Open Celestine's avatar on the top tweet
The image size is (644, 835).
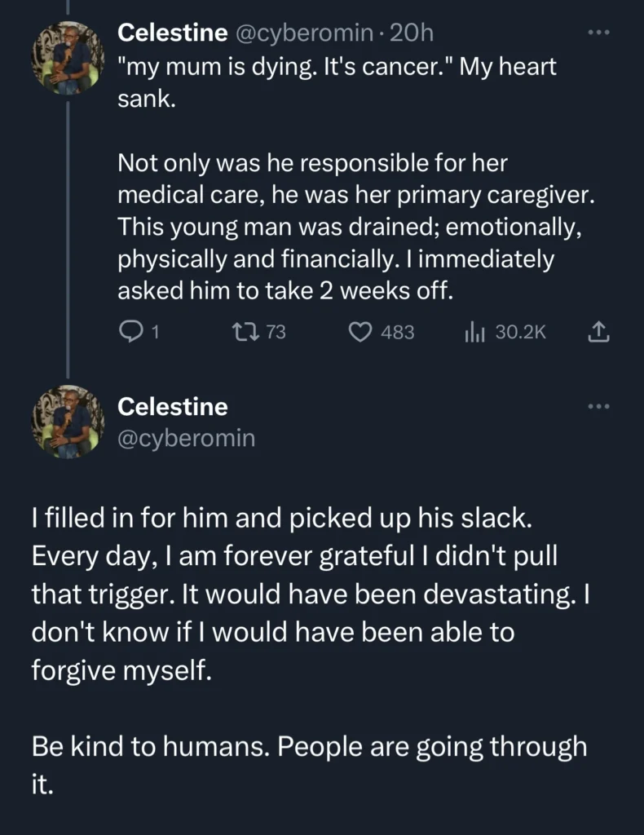(68, 59)
